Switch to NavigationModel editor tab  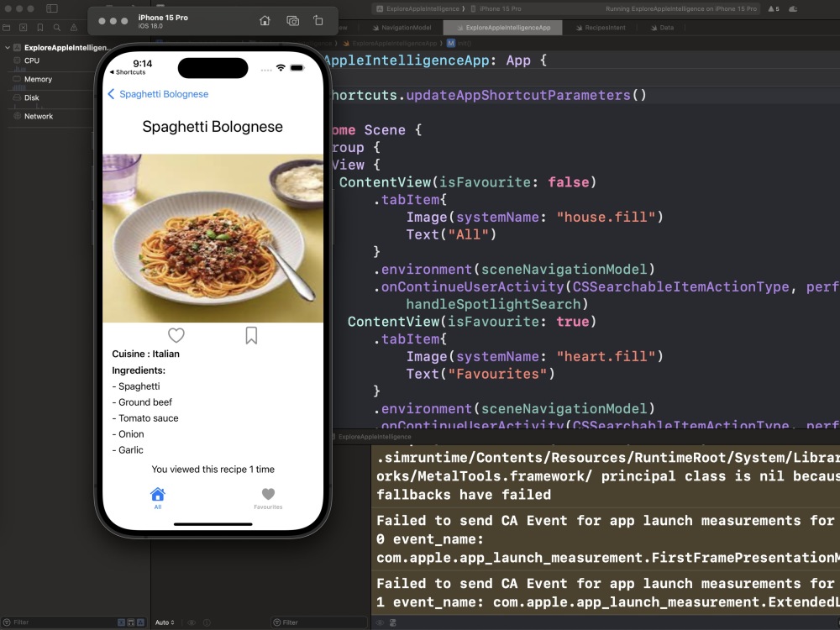pos(402,28)
